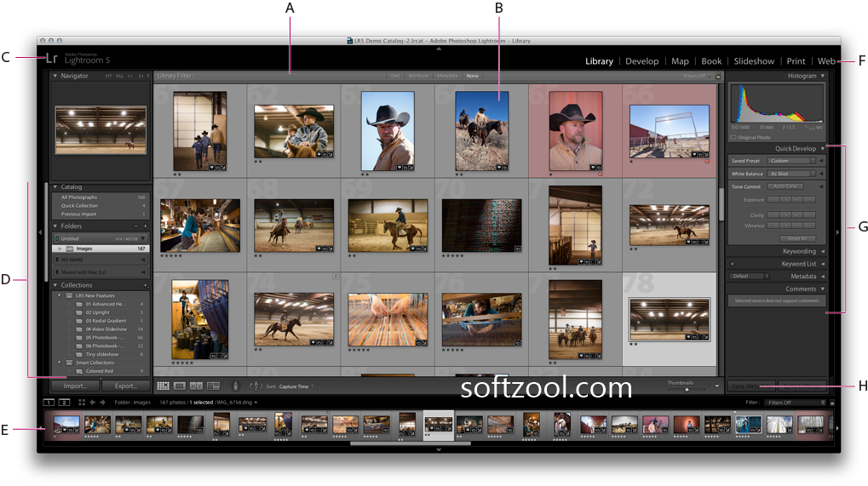This screenshot has width=868, height=486.
Task: Click the single-step decrease Clarity arrow
Action: click(785, 215)
